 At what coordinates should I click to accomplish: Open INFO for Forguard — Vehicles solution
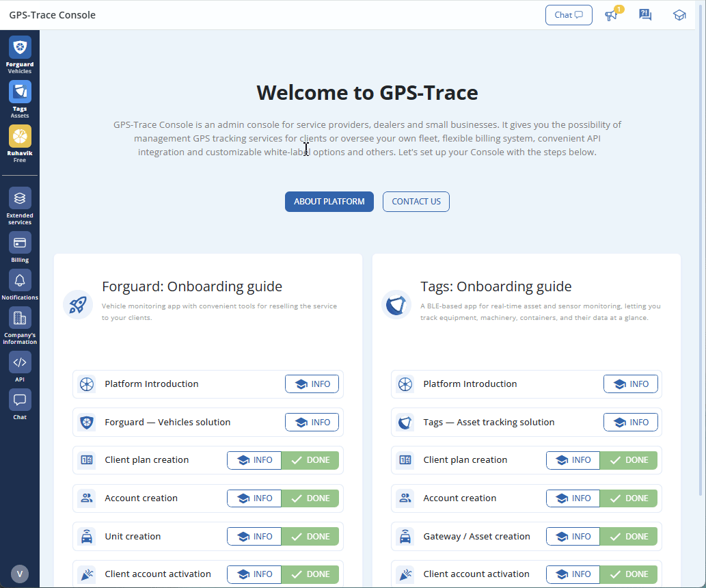click(312, 422)
